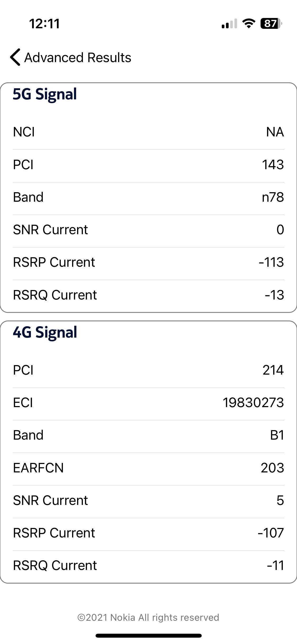
Task: Tap the 5G NCI row value NA
Action: [x=275, y=132]
